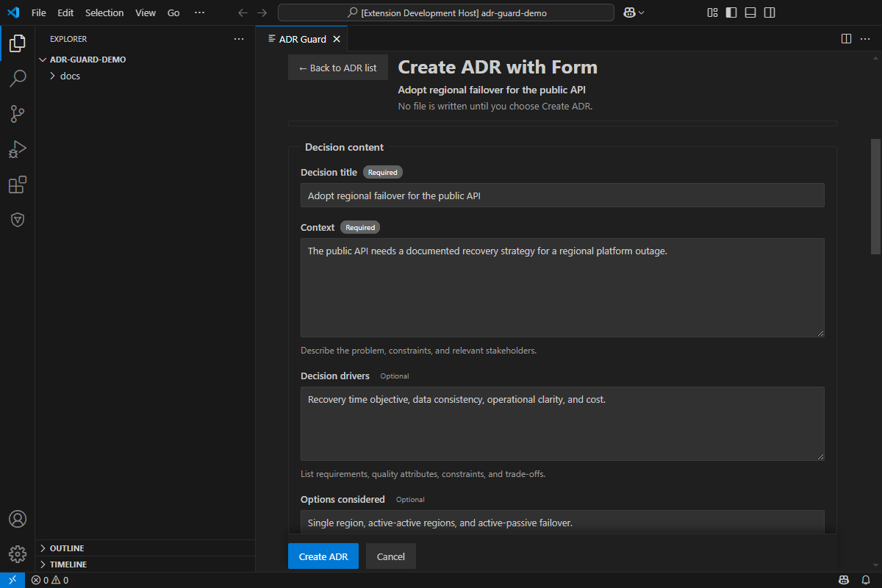Toggle the Primary Side Bar
The width and height of the screenshot is (882, 588).
[731, 12]
